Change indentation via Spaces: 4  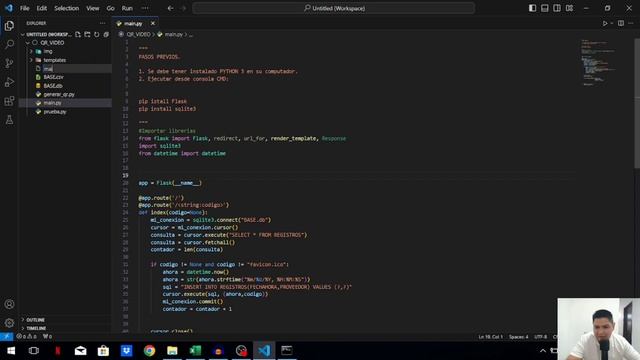(x=519, y=337)
